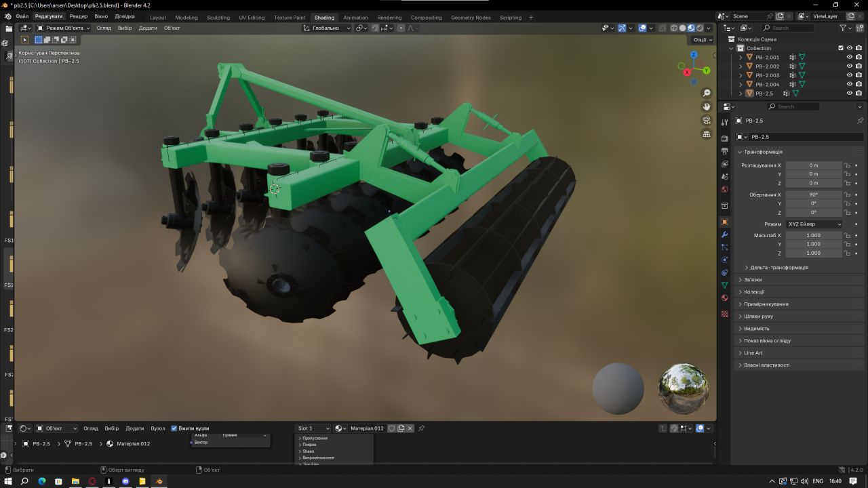Hide PB-2.001 with its eye icon
Image resolution: width=868 pixels, height=488 pixels.
[x=849, y=58]
